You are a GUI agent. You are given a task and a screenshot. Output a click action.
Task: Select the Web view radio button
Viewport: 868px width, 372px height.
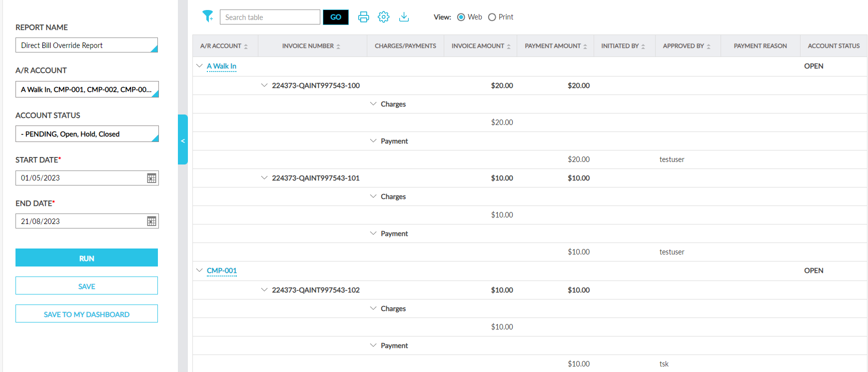coord(461,17)
